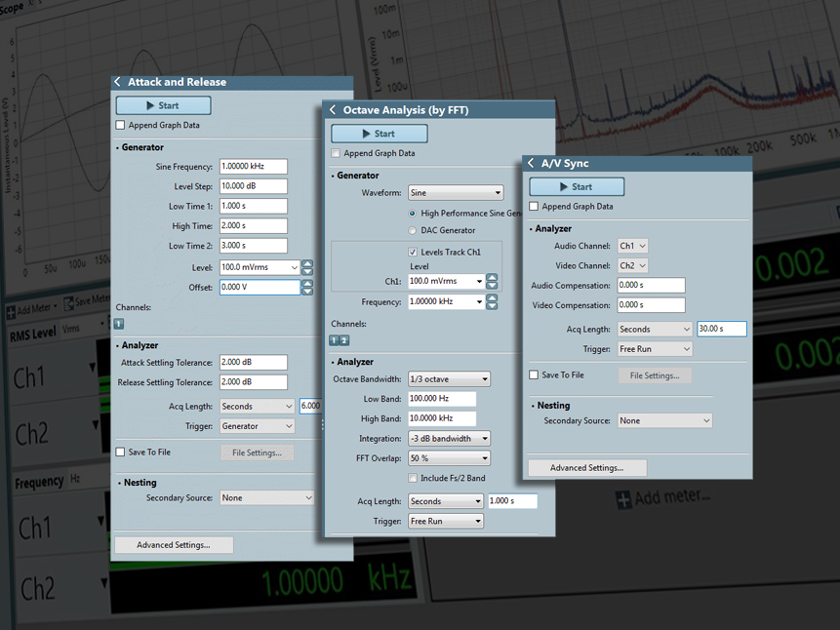This screenshot has width=840, height=630.
Task: Select channel "2" in Octave Analysis Channels
Action: pyautogui.click(x=344, y=340)
